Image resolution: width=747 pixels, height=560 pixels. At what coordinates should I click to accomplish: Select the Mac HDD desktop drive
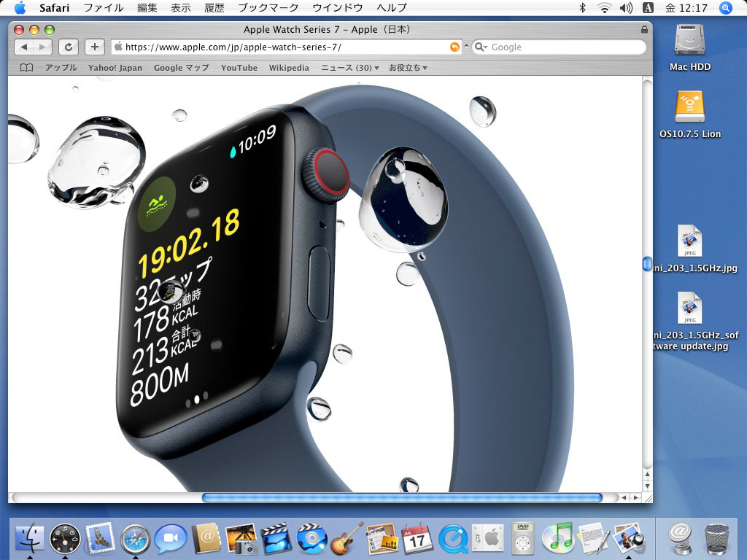tap(690, 41)
